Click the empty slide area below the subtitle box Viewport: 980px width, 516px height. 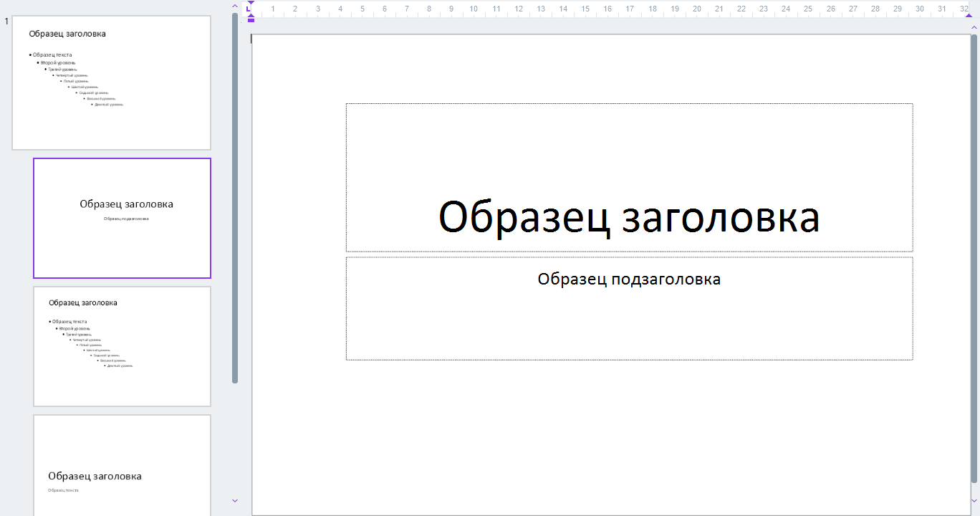click(629, 430)
